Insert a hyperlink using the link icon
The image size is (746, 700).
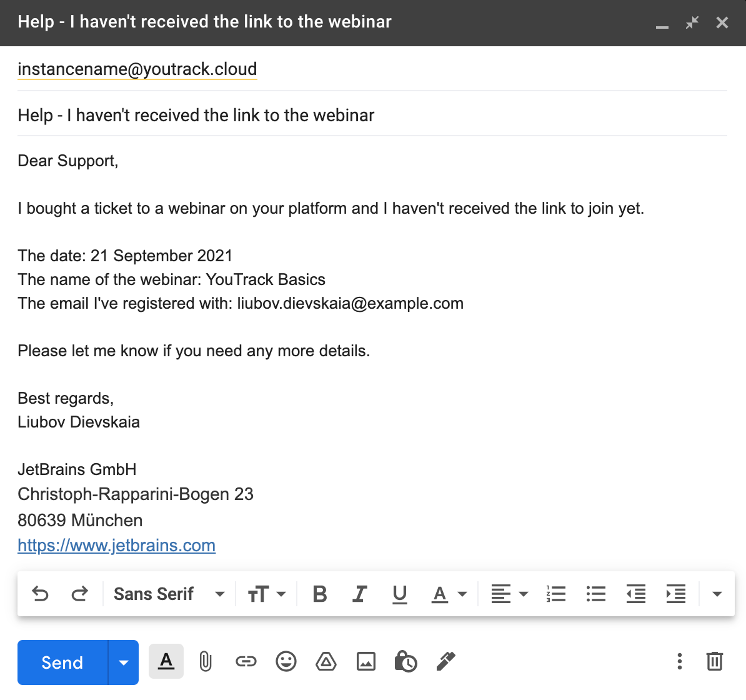[246, 661]
